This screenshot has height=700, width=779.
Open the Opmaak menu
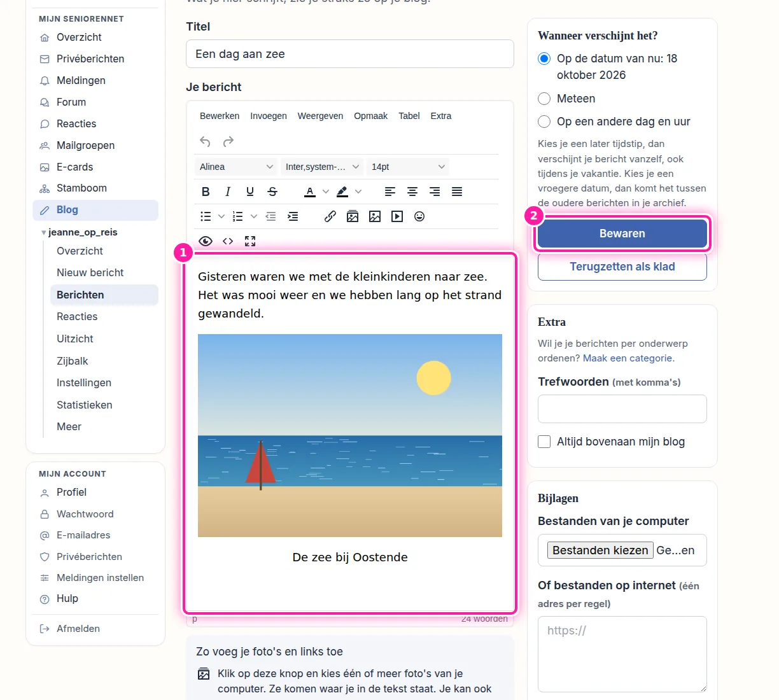371,116
